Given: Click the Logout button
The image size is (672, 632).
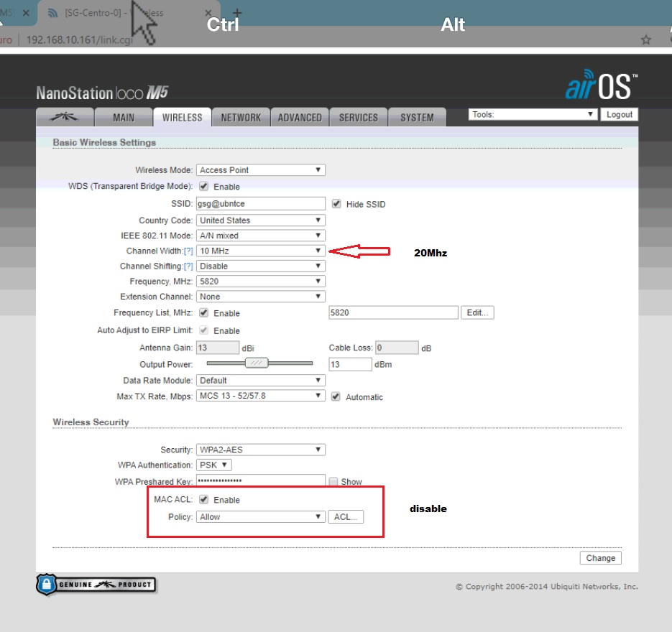Looking at the screenshot, I should 620,114.
